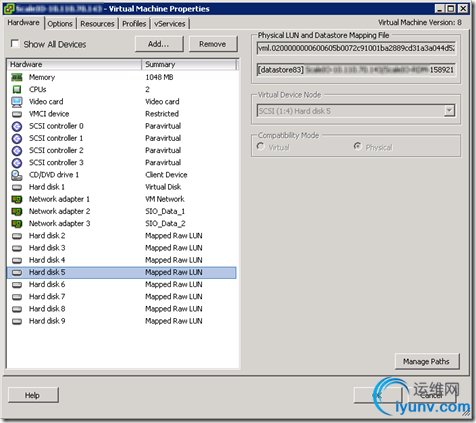The height and width of the screenshot is (423, 476).
Task: Click Network adapter 1 card icon
Action: tap(17, 199)
